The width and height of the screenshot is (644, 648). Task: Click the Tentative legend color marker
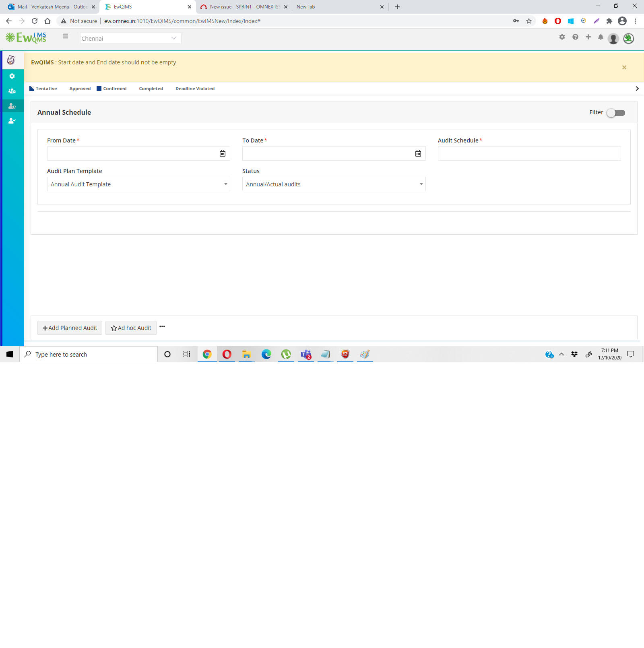[x=32, y=89]
